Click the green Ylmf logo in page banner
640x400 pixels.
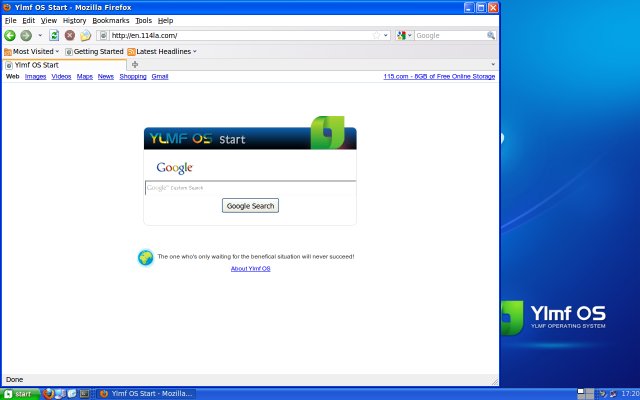tap(327, 132)
